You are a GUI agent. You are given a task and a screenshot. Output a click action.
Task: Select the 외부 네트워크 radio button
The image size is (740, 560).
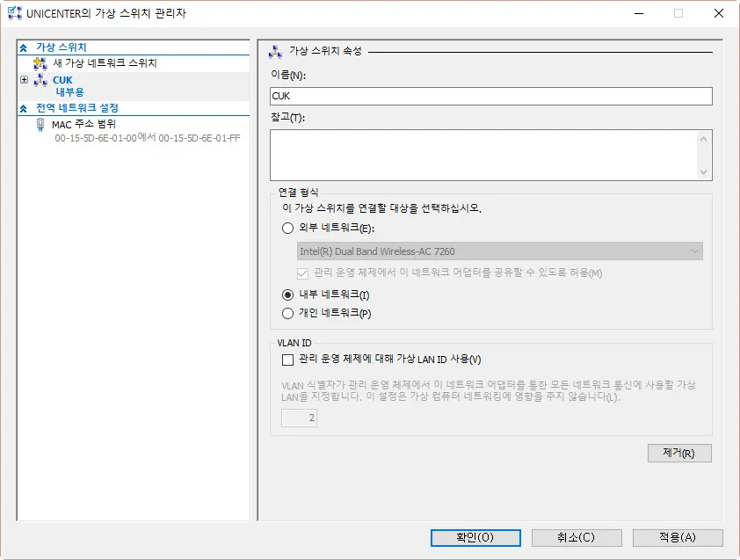[287, 228]
